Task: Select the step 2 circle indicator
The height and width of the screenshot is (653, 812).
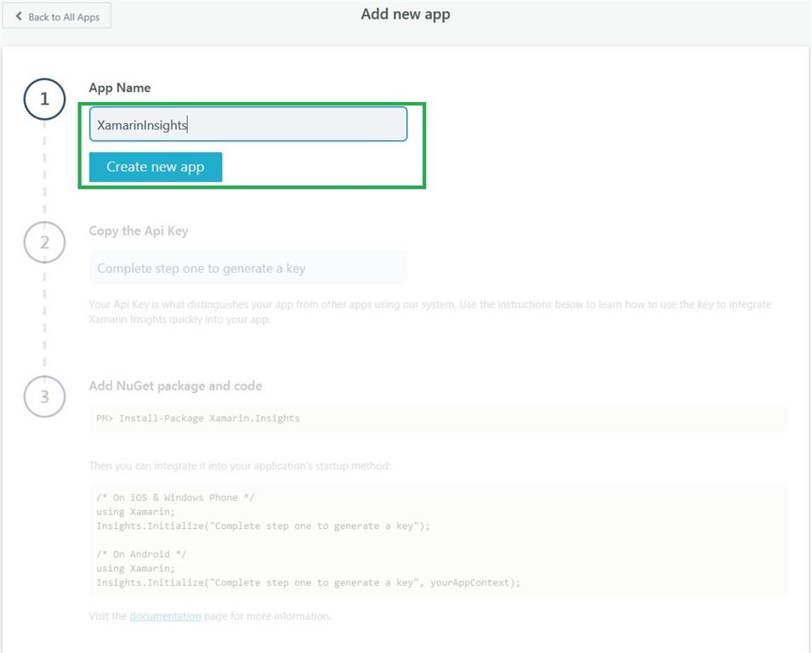Action: pos(43,242)
